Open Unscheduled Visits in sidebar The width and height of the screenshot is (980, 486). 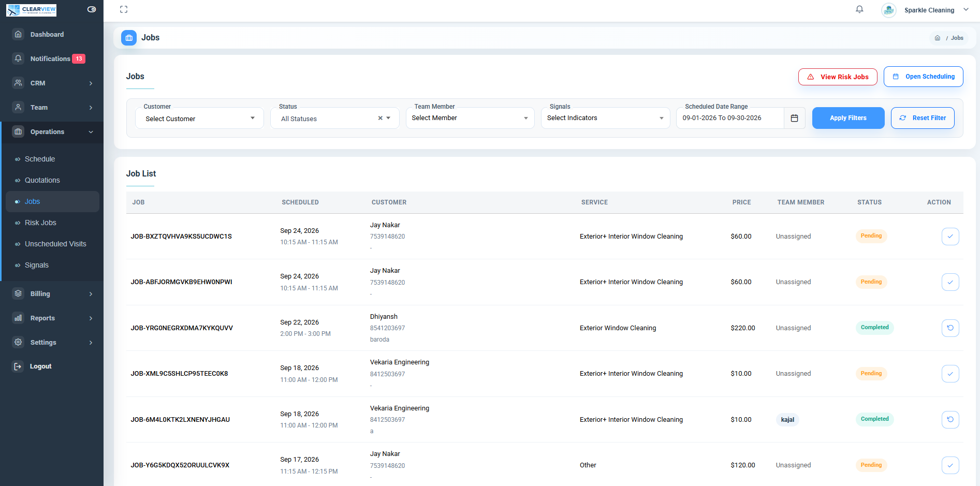[55, 244]
